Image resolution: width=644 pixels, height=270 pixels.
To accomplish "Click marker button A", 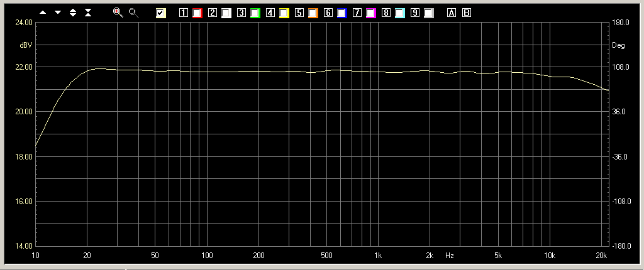I will [452, 13].
